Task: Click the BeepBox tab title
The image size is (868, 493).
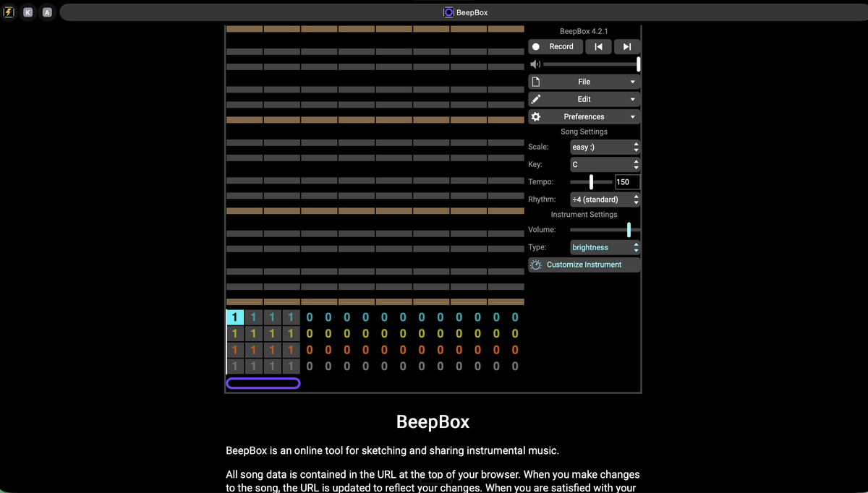Action: coord(466,12)
